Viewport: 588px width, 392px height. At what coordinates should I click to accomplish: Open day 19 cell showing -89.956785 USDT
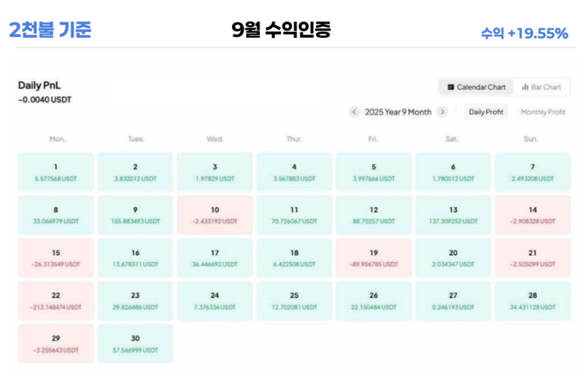(374, 257)
